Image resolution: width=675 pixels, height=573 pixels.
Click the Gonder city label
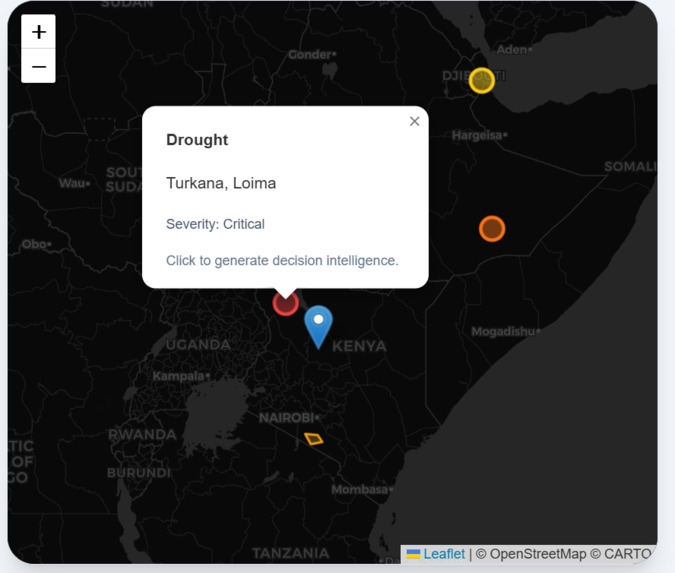(x=310, y=55)
